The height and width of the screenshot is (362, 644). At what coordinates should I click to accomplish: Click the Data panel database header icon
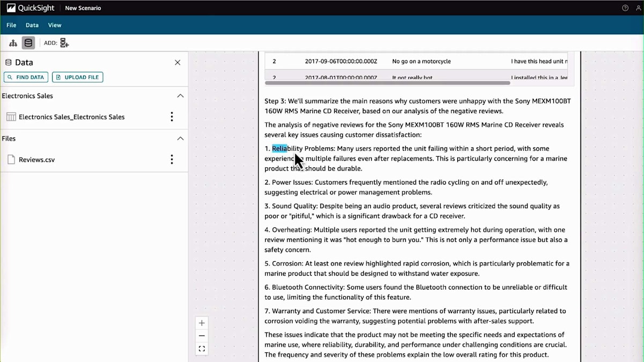pos(9,63)
